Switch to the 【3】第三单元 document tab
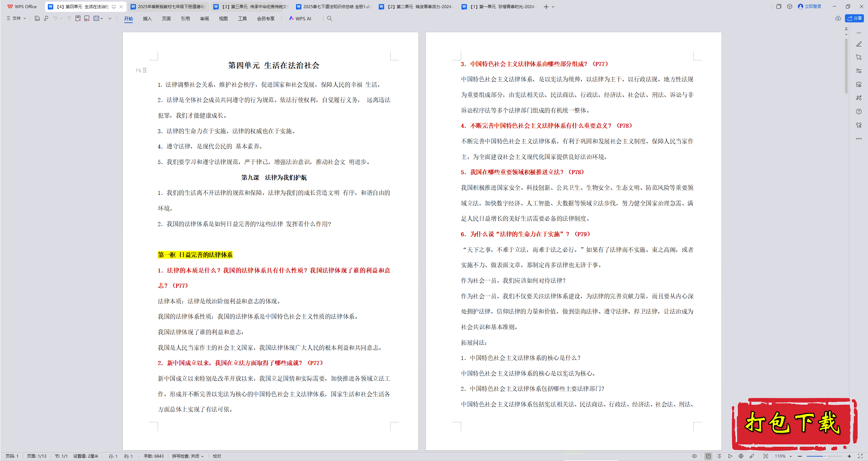Screen dimensions: 868x461 [x=251, y=6]
